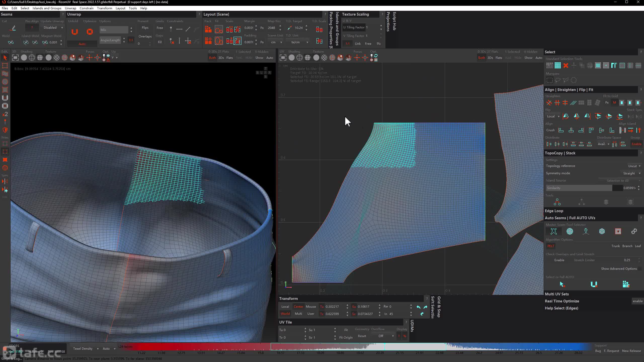Open the Unwrap menu
Image resolution: width=644 pixels, height=362 pixels.
[x=70, y=8]
